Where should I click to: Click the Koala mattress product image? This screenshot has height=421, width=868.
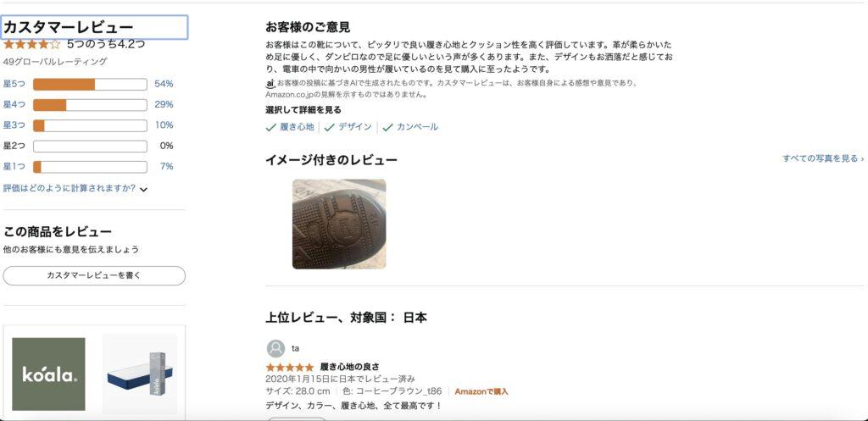140,374
